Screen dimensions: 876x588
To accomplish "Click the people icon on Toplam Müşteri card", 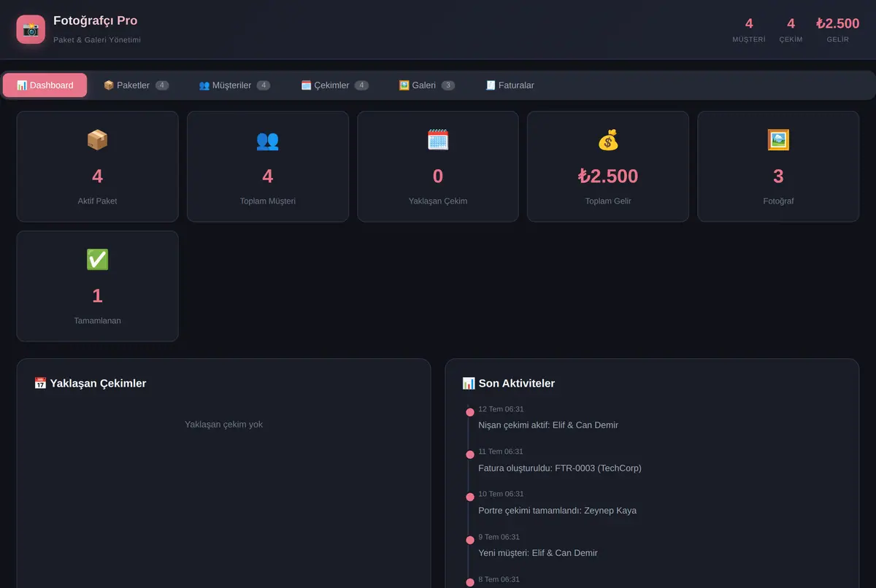I will (268, 140).
